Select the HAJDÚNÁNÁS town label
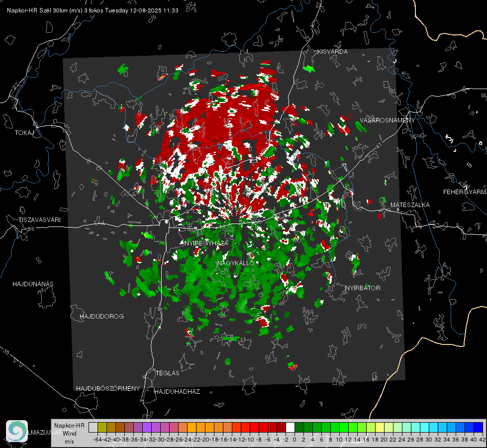The width and height of the screenshot is (487, 448). (33, 284)
